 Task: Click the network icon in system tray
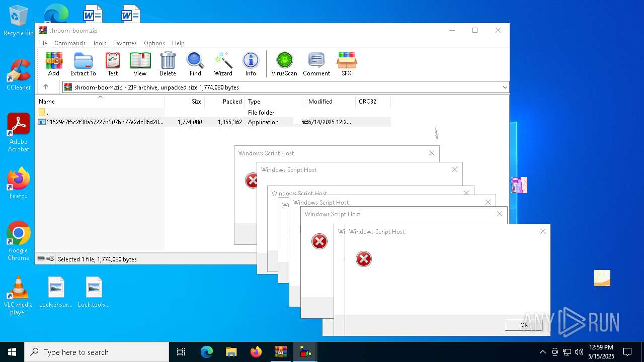click(567, 352)
